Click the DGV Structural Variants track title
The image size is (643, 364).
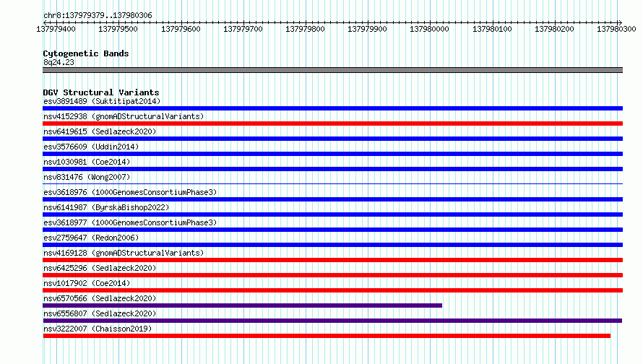click(x=101, y=92)
